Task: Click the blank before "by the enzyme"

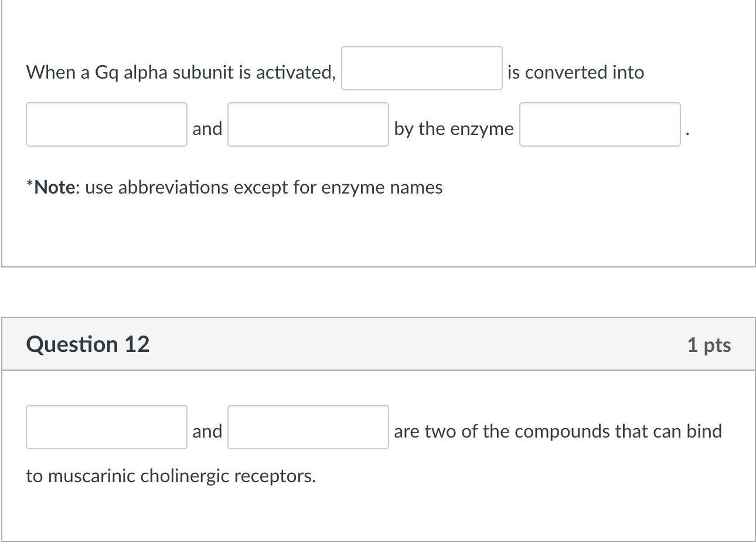Action: [308, 124]
